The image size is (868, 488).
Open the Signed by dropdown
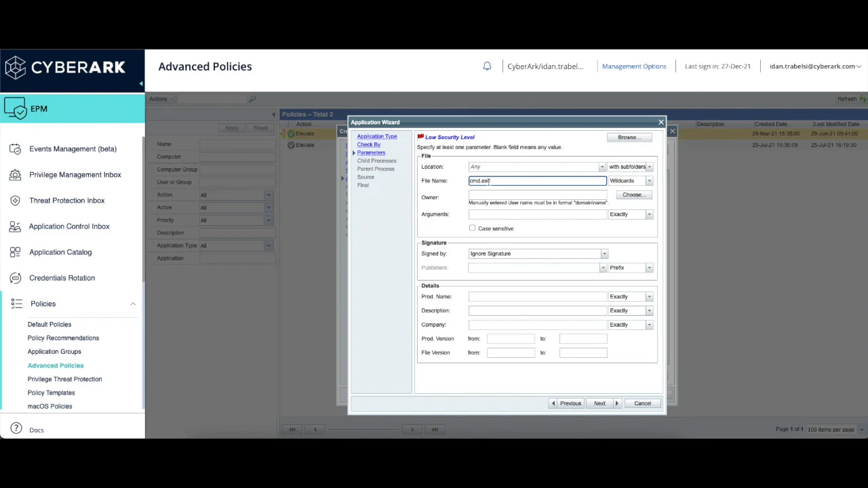coord(604,253)
